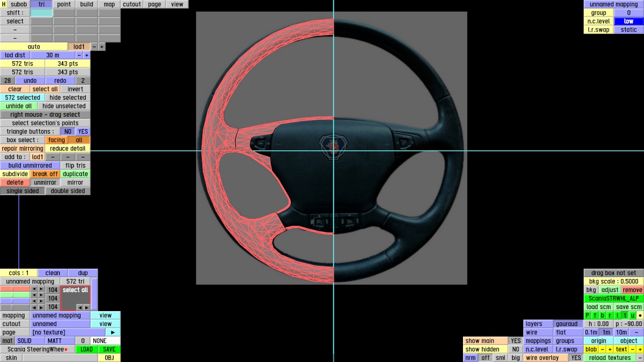Increase the text size with plus
Viewport: 644px width, 362px height.
tap(640, 349)
